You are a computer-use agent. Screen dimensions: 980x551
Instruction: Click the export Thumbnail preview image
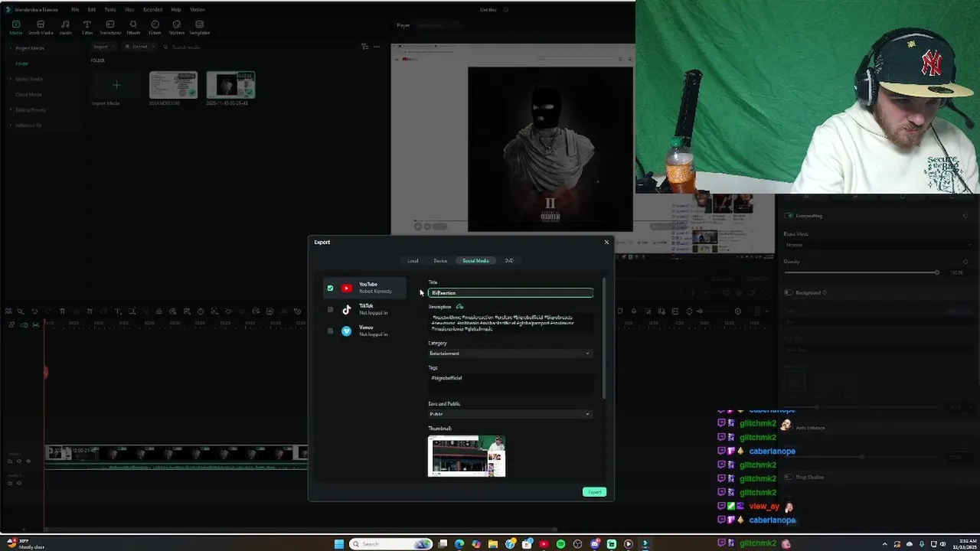[x=466, y=456]
